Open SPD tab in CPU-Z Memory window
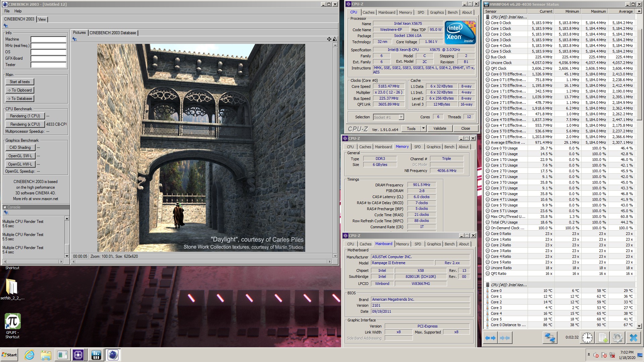The image size is (644, 362). pyautogui.click(x=417, y=147)
